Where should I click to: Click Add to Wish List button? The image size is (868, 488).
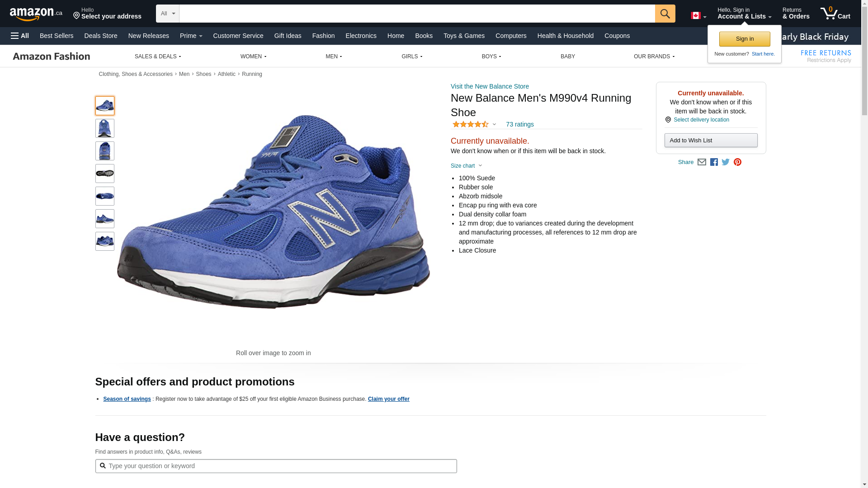(711, 141)
